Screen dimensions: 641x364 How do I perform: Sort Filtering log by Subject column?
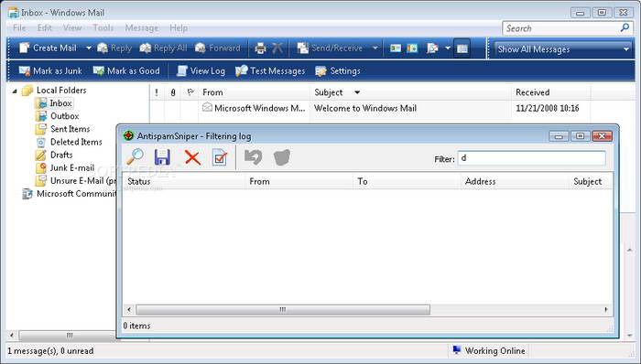coord(592,181)
